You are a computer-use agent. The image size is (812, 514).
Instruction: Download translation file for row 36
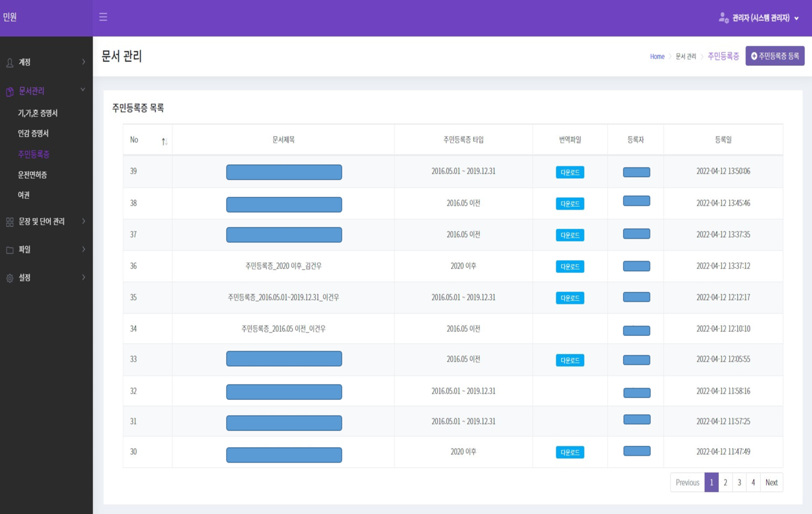coord(570,267)
